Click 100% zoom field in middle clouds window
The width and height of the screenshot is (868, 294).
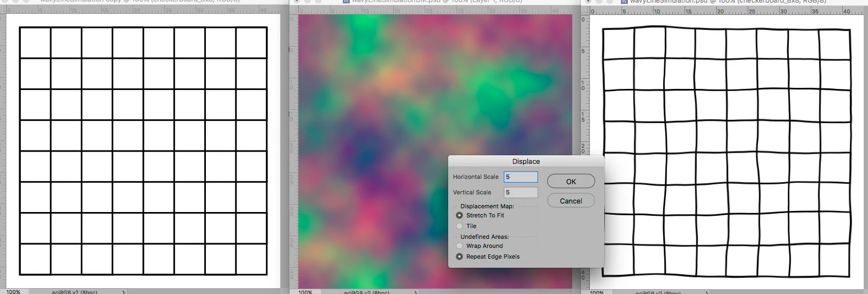(305, 292)
